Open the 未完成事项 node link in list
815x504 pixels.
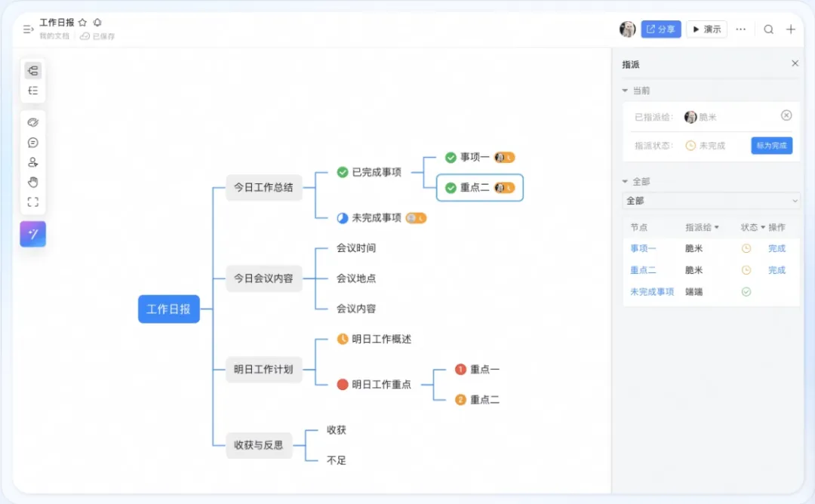pos(652,292)
